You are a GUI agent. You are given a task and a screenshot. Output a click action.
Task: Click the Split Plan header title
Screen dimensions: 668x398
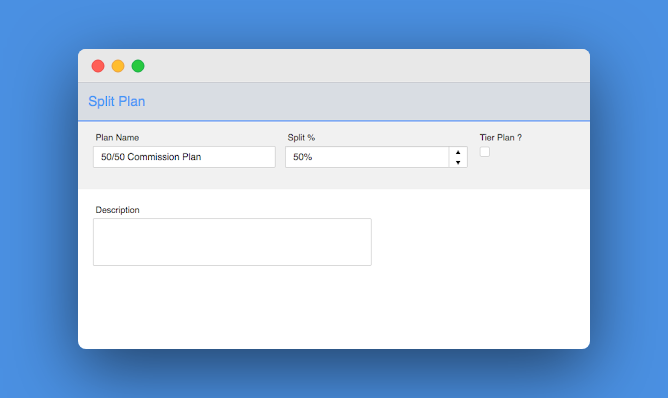(x=117, y=101)
